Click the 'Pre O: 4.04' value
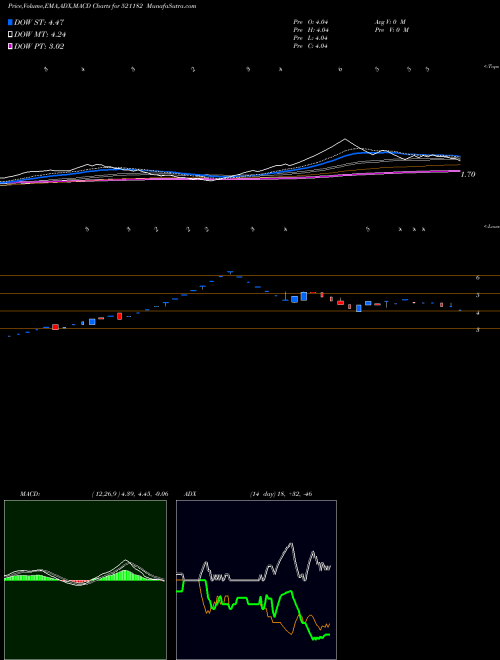Viewport: 500px width, 660px height. click(x=311, y=22)
